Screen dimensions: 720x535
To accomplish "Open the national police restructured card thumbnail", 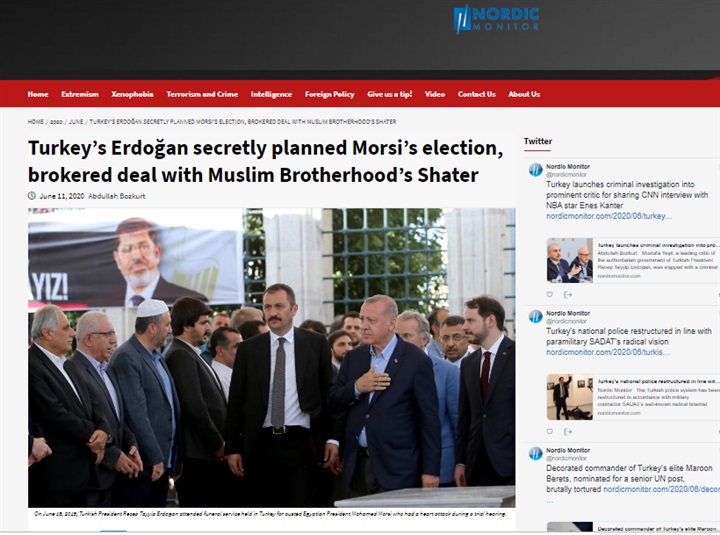I will pyautogui.click(x=569, y=397).
